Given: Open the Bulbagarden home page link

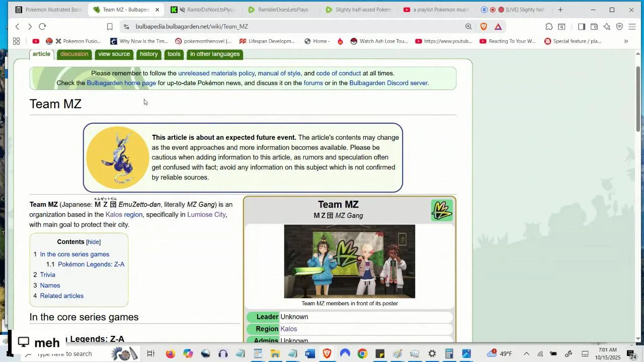Looking at the screenshot, I should point(121,83).
